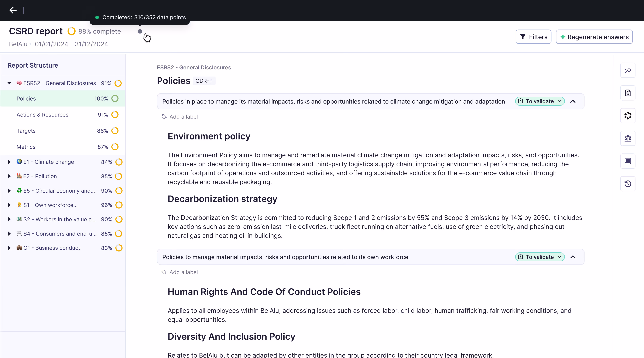
Task: Click the S1 96% progress ring
Action: [x=119, y=205]
